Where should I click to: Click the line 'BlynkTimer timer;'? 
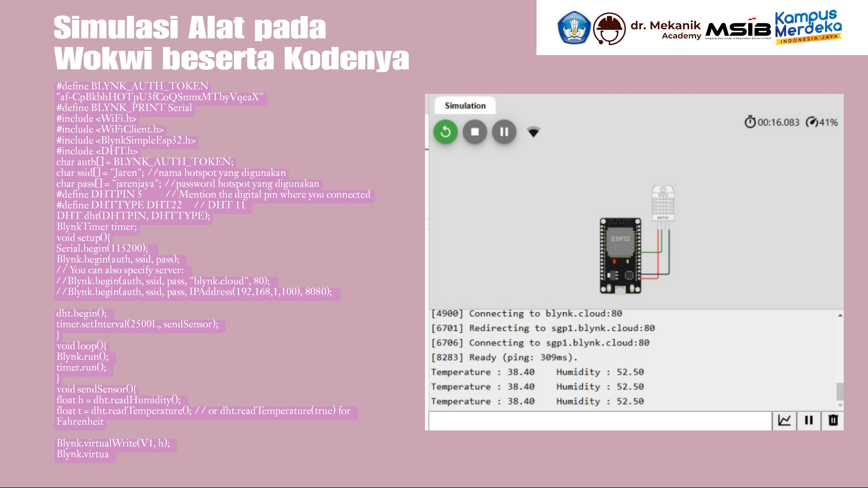click(x=97, y=227)
